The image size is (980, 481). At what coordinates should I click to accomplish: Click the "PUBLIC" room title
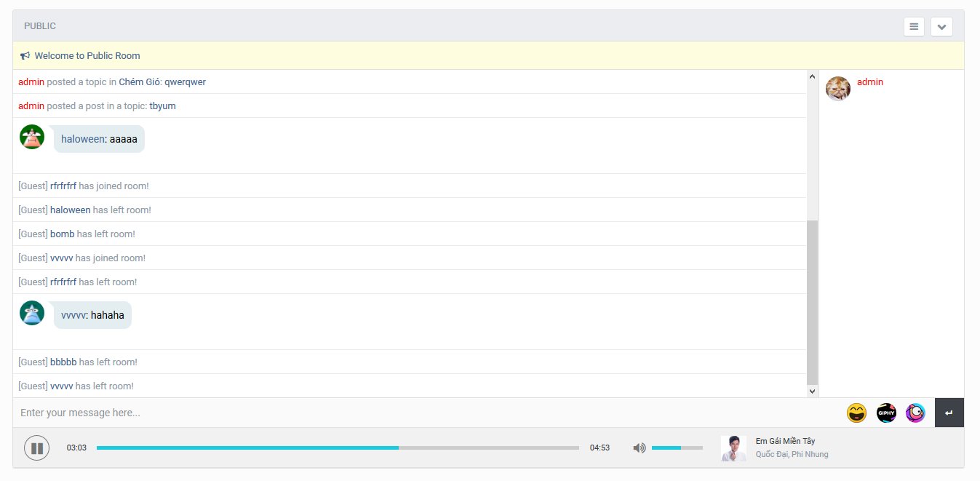[x=40, y=26]
